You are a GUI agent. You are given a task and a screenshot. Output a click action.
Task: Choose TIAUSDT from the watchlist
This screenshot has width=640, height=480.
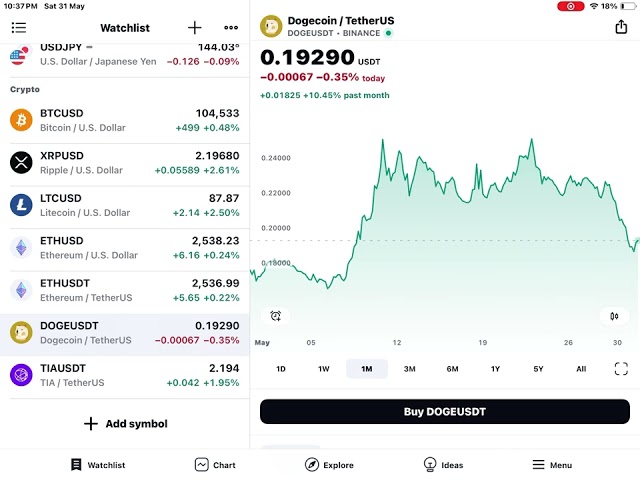click(125, 375)
